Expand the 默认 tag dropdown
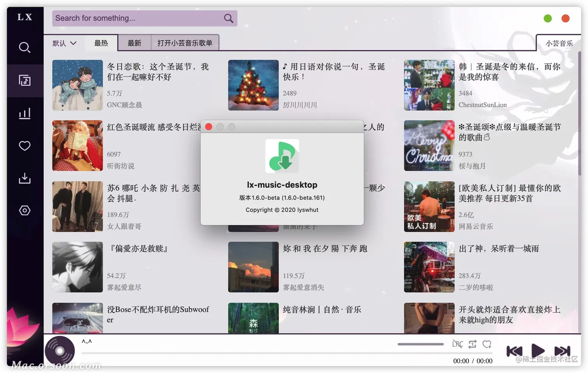 (65, 43)
